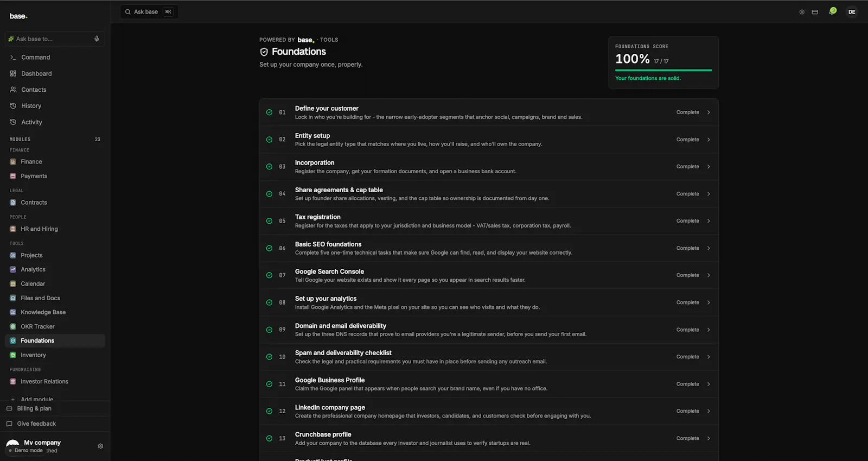Expand the Google Business Profile chevron
Image resolution: width=868 pixels, height=461 pixels.
(x=709, y=384)
